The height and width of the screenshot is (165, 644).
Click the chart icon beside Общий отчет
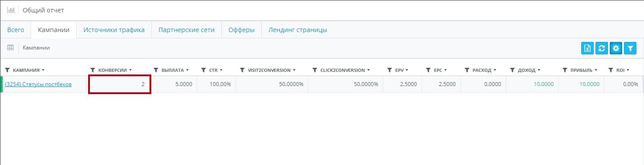[11, 10]
